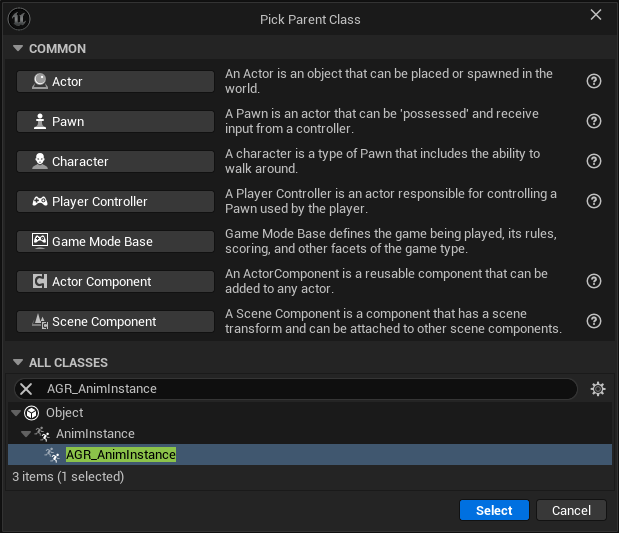Choose Actor as parent class
The image size is (619, 533).
pos(115,82)
